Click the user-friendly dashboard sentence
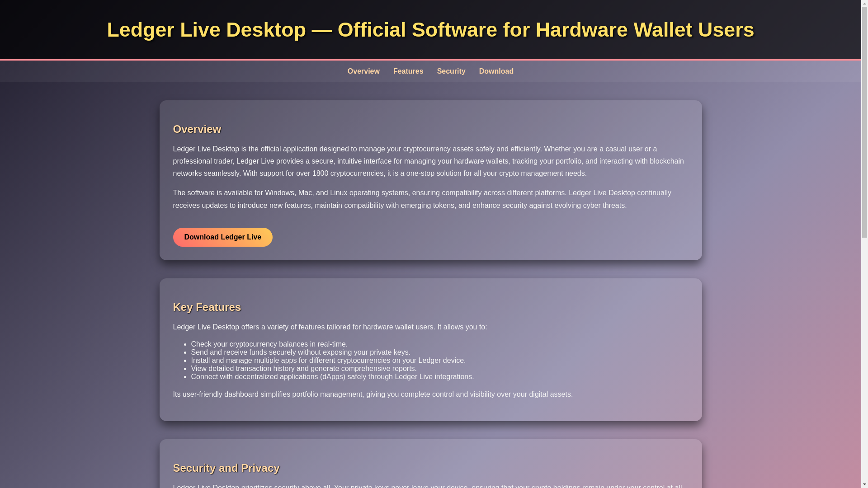The height and width of the screenshot is (488, 868). [x=372, y=394]
